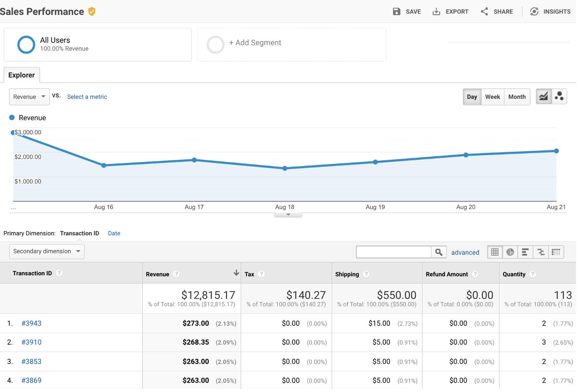The width and height of the screenshot is (584, 392).
Task: Select the Performance bar view icon
Action: [525, 252]
